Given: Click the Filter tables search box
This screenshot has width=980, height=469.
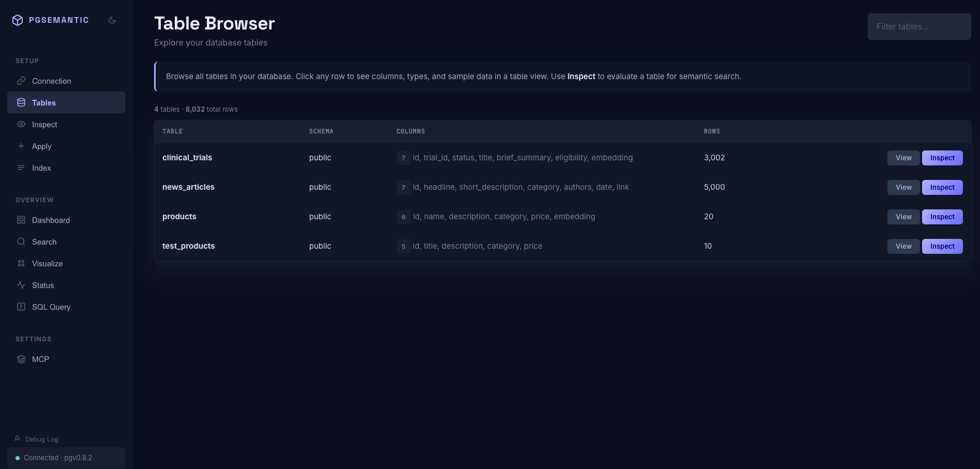Looking at the screenshot, I should click(919, 26).
